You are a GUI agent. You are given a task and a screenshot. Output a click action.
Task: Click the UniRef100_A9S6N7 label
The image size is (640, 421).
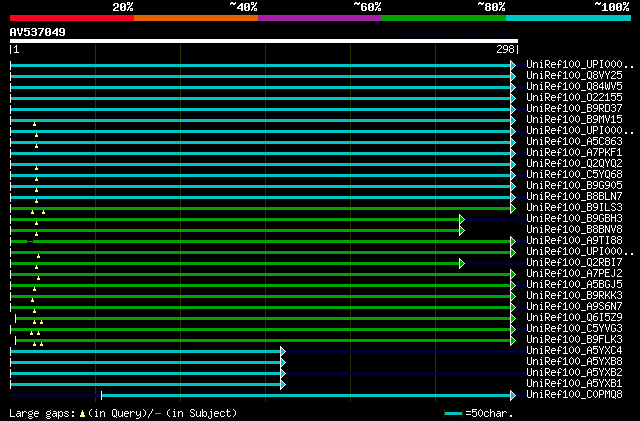[574, 307]
